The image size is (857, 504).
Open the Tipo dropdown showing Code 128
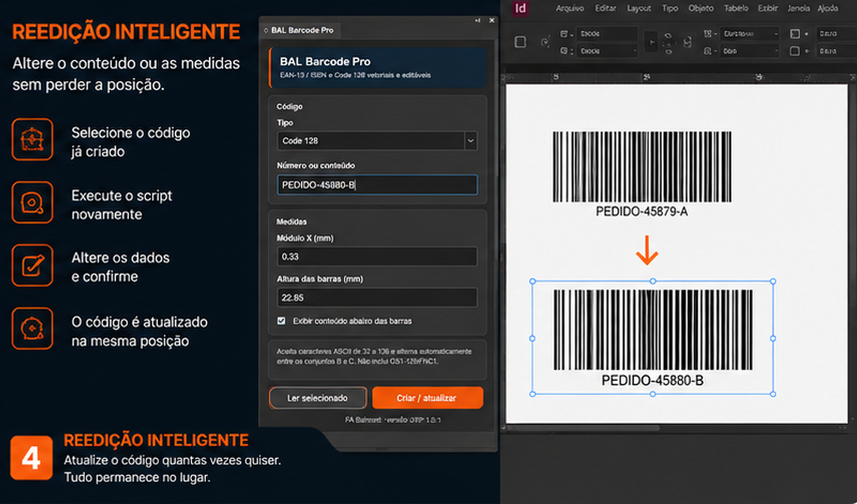(377, 141)
